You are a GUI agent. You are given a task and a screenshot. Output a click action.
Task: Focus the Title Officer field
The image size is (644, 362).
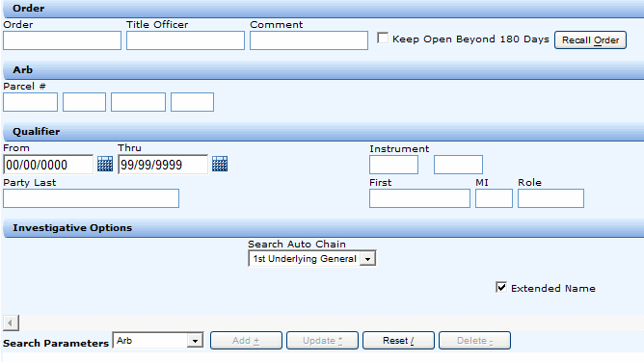pyautogui.click(x=185, y=40)
